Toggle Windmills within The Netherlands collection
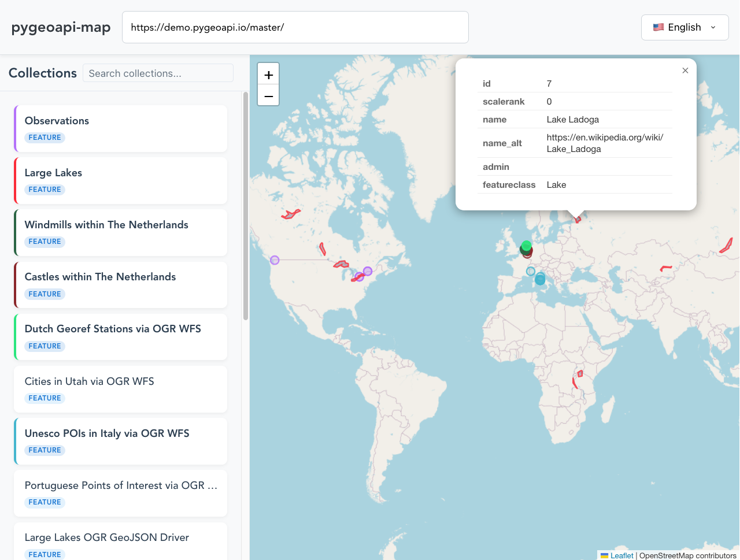This screenshot has width=740, height=560. (120, 232)
